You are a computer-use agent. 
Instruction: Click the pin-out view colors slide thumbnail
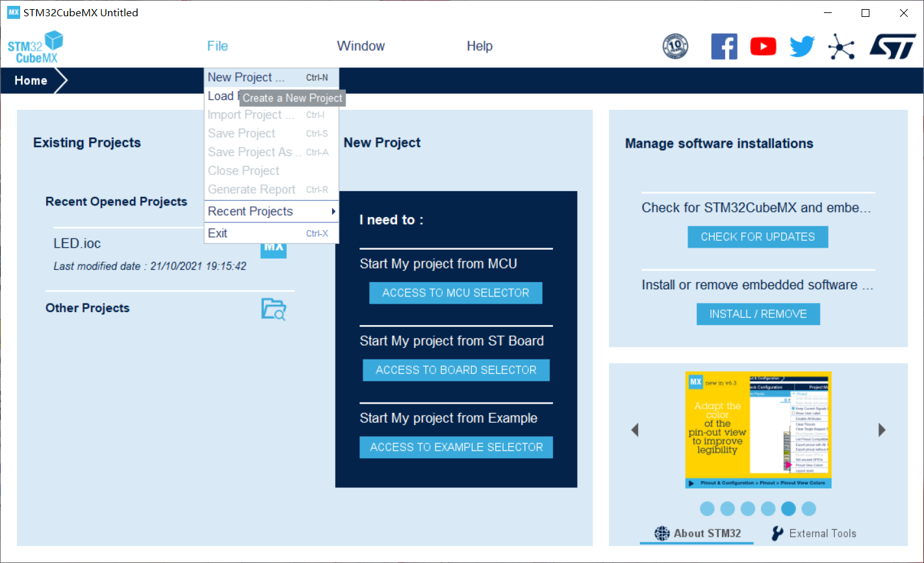pyautogui.click(x=758, y=430)
